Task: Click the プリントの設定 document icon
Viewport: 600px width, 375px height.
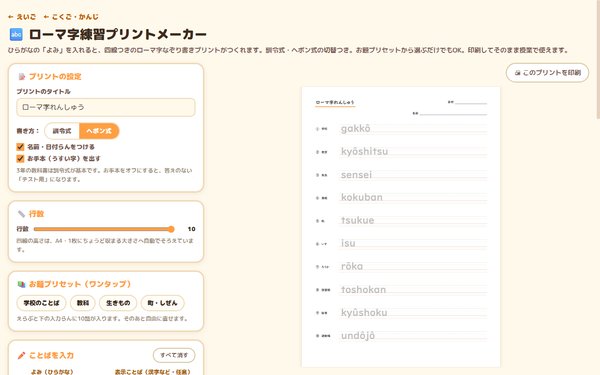Action: pos(21,77)
